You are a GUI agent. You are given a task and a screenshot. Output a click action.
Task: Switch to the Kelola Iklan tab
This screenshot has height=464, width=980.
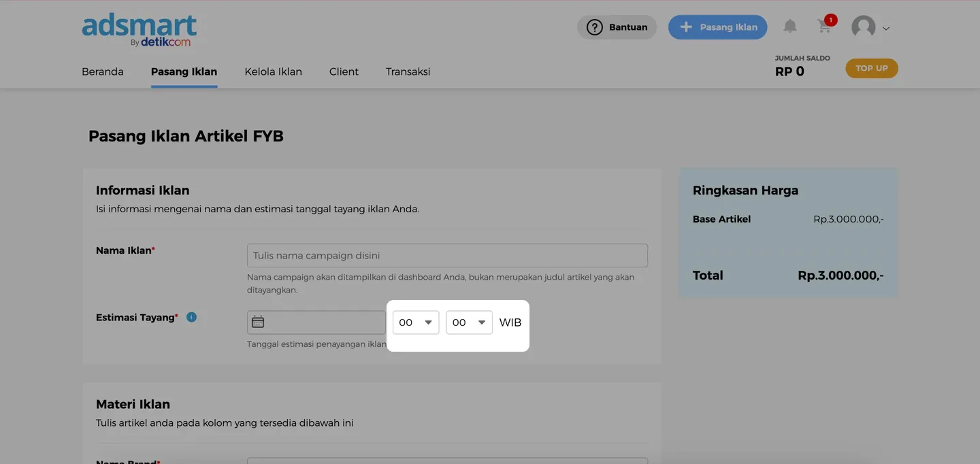pyautogui.click(x=273, y=71)
